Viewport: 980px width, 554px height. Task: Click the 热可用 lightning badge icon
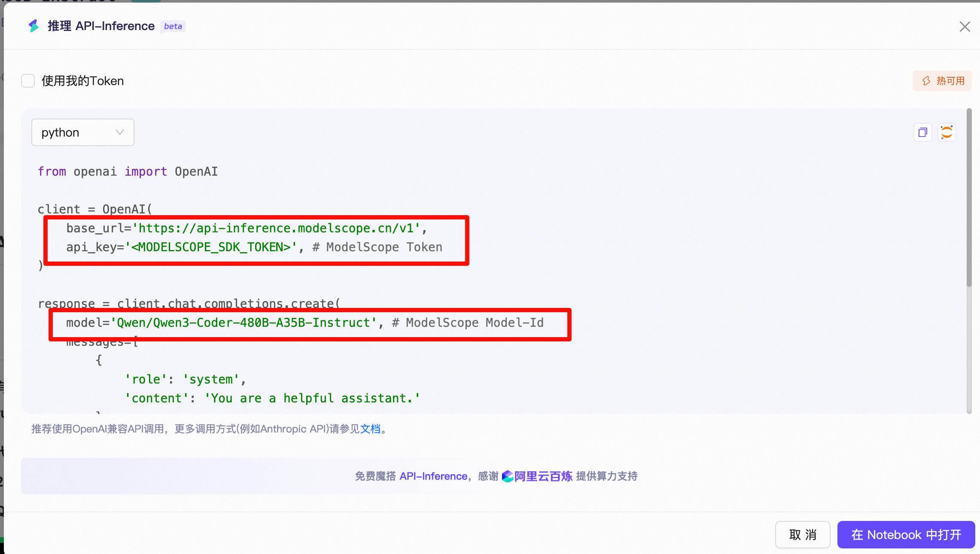pyautogui.click(x=926, y=81)
